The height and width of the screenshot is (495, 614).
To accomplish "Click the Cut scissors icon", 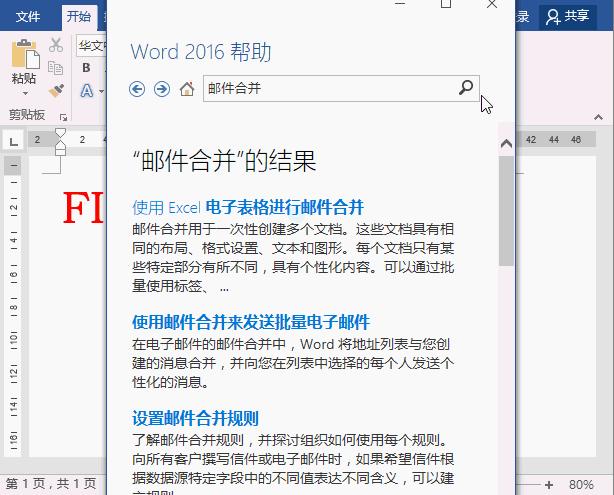I will point(56,44).
